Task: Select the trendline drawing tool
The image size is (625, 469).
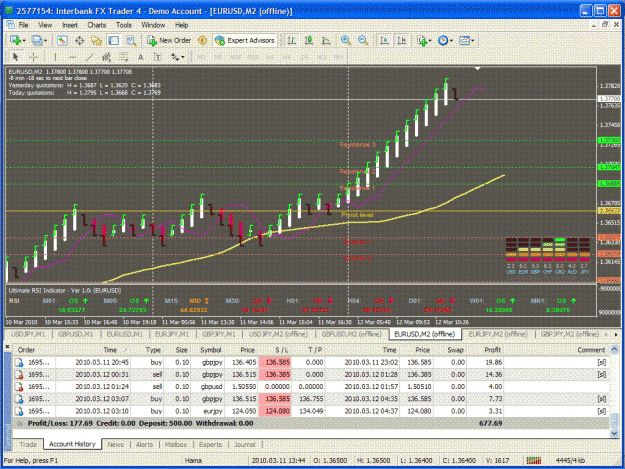Action: [89, 57]
